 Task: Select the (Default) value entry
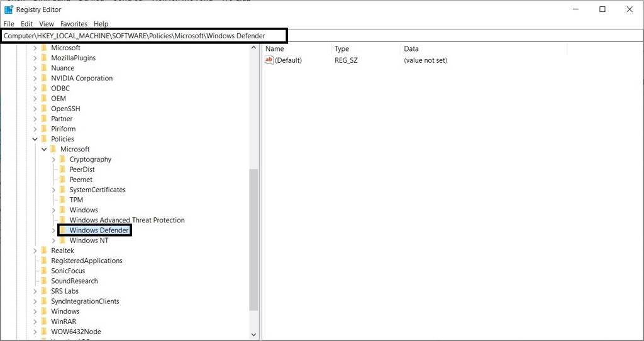[x=288, y=60]
